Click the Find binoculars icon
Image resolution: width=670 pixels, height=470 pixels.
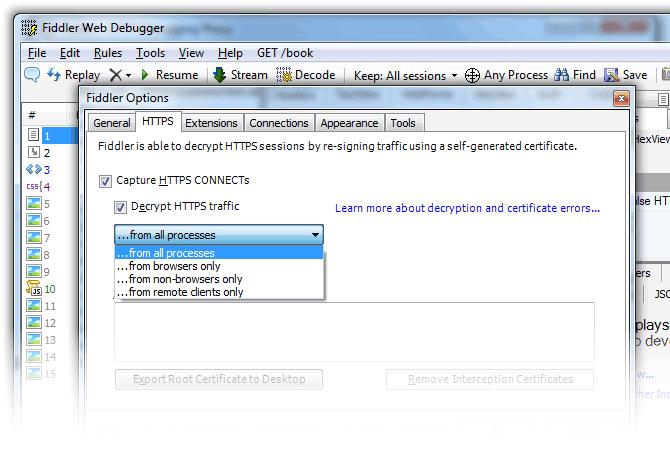561,75
